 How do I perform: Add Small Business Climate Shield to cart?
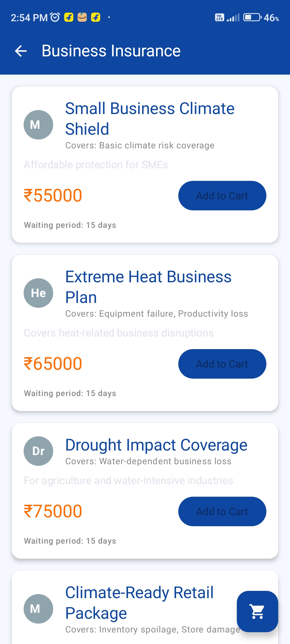[222, 196]
